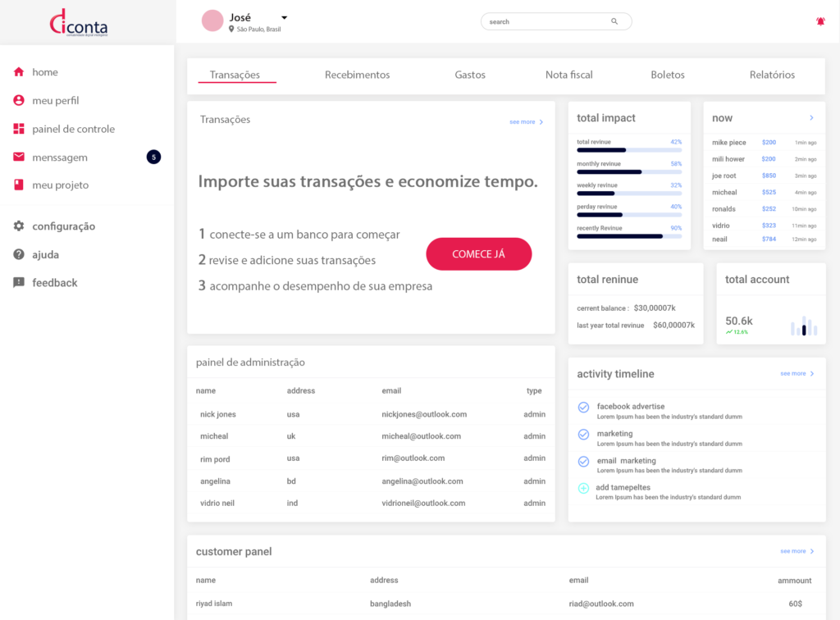Screen dimensions: 840x620
Task: Click the ajuda question mark icon
Action: pos(19,254)
